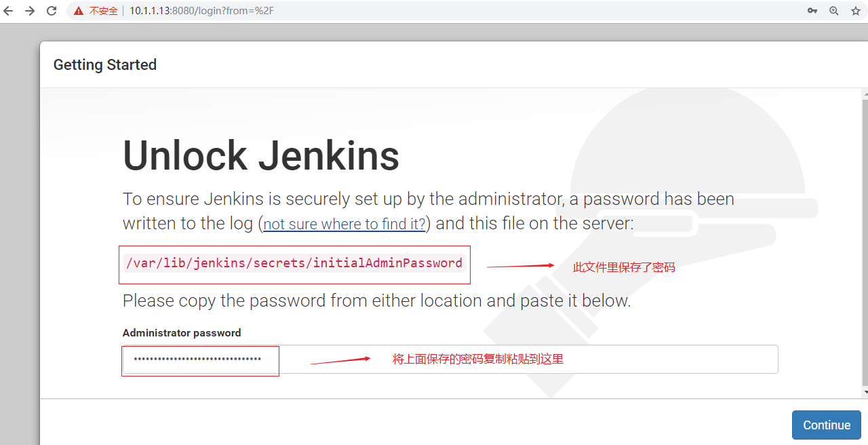Go forward with the browser forward arrow
The image size is (868, 445).
pyautogui.click(x=30, y=11)
